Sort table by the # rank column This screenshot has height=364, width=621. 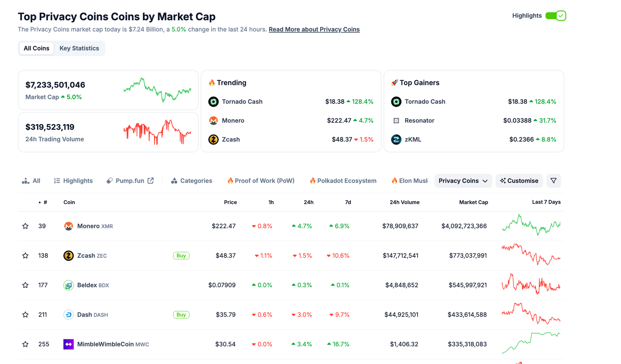pyautogui.click(x=45, y=202)
